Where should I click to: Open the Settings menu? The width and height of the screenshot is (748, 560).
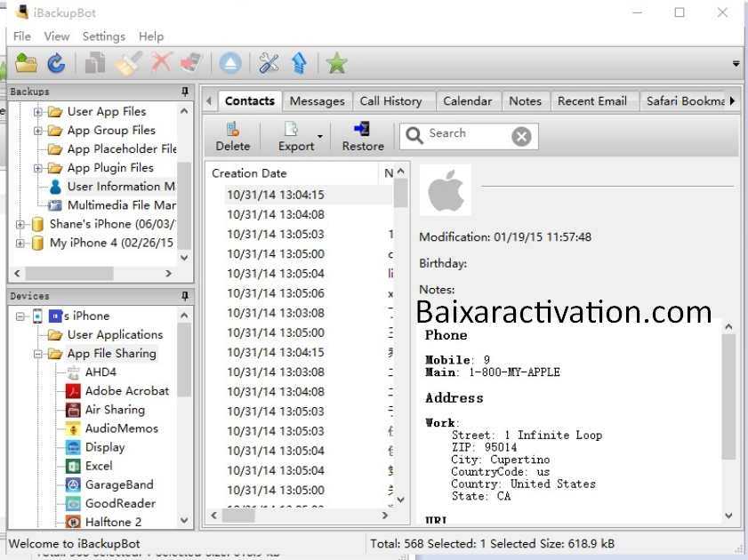(x=104, y=36)
